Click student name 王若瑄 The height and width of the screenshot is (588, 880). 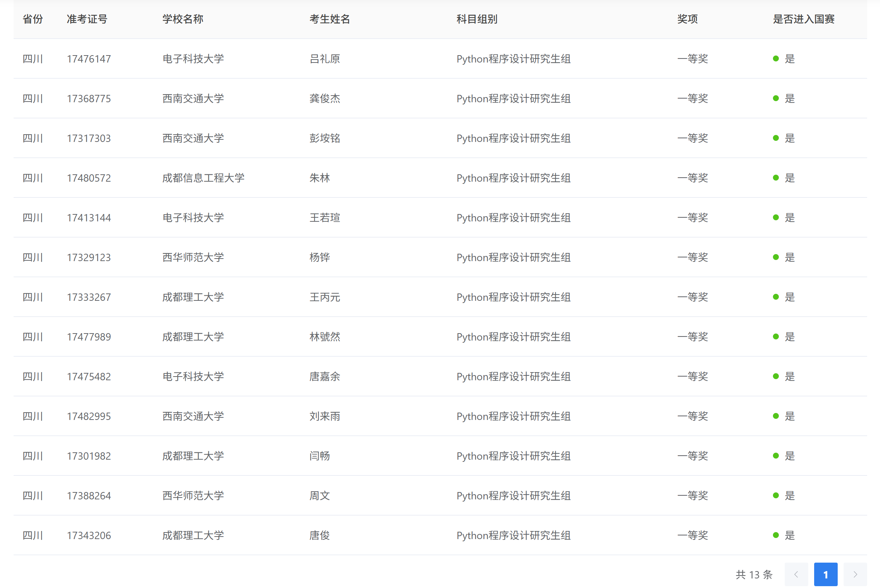click(324, 217)
